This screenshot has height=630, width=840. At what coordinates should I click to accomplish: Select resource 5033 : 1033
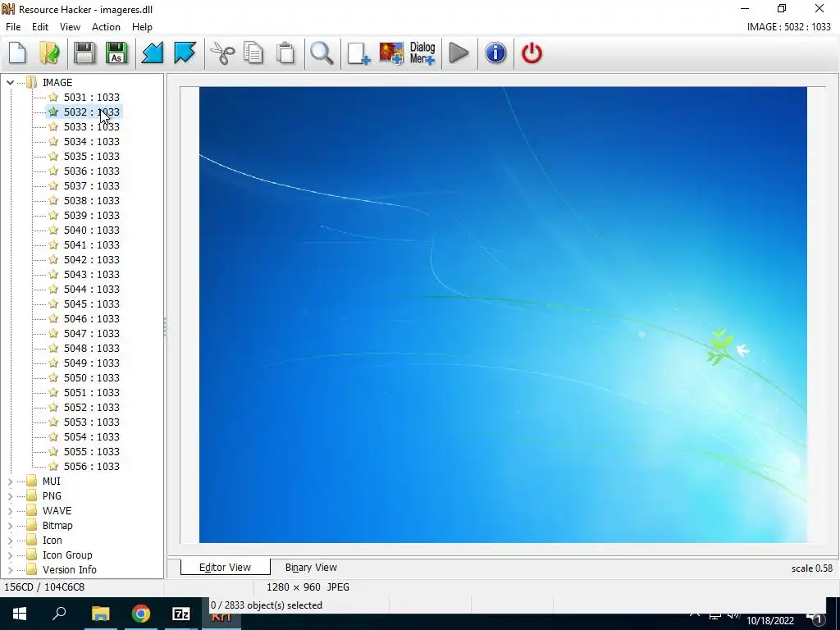coord(92,126)
